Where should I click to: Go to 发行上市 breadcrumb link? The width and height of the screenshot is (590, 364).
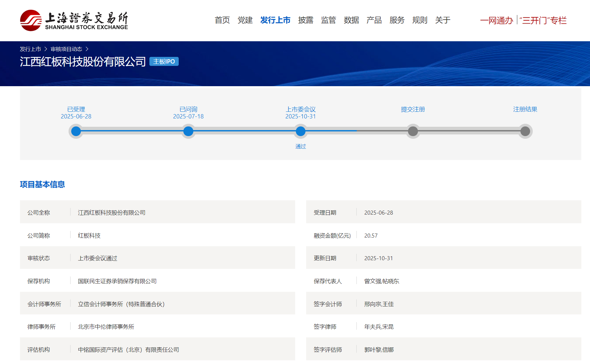pos(30,49)
